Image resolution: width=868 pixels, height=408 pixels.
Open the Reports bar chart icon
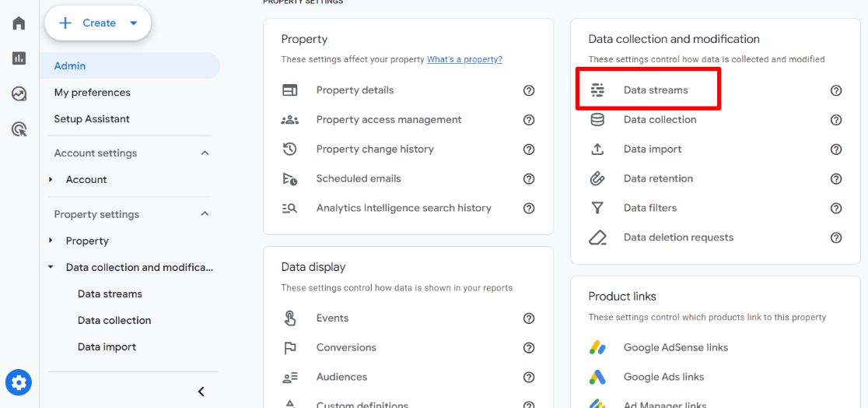tap(19, 58)
